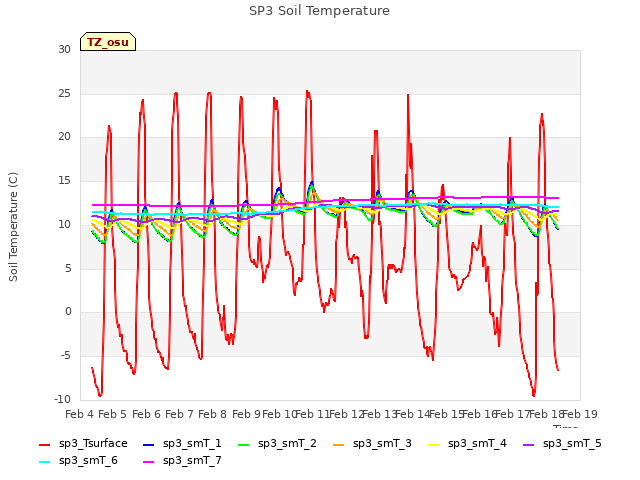Click green sp3_smT_2 legend color marker
640x480 pixels.
pyautogui.click(x=244, y=444)
